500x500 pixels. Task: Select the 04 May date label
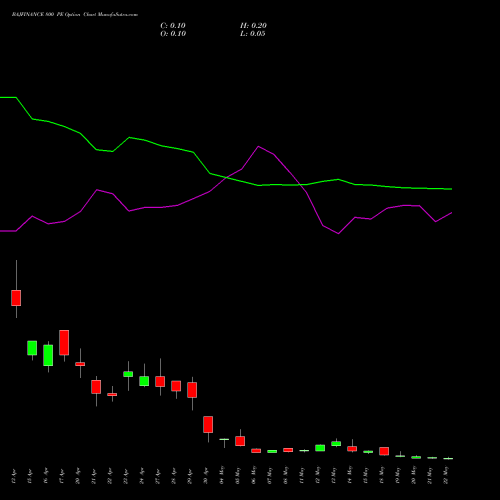tap(222, 476)
